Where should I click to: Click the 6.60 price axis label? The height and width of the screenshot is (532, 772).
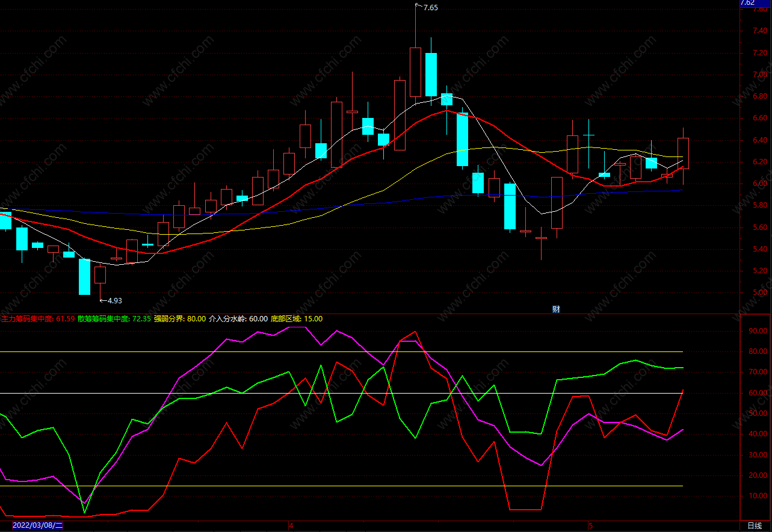(x=760, y=119)
